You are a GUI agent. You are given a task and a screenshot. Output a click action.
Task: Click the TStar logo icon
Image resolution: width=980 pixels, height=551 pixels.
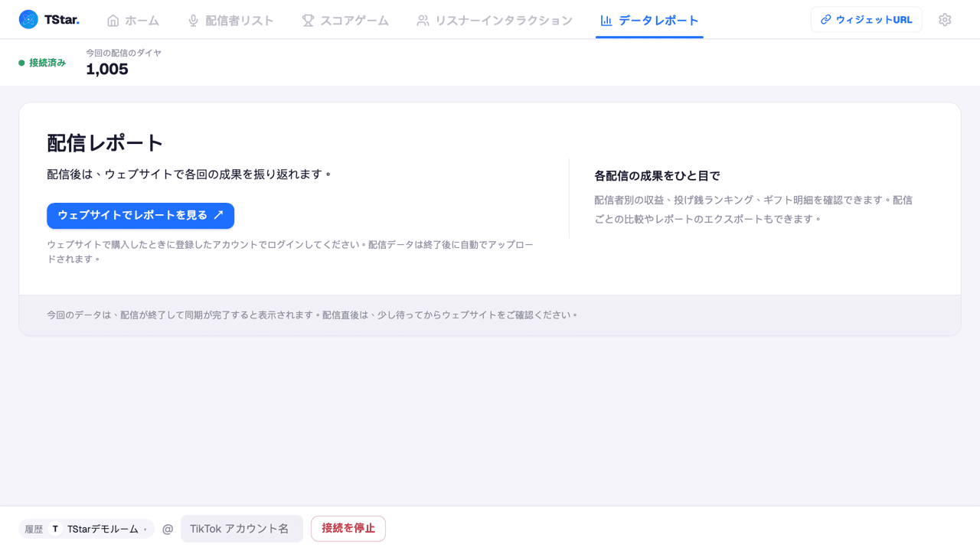pyautogui.click(x=28, y=20)
